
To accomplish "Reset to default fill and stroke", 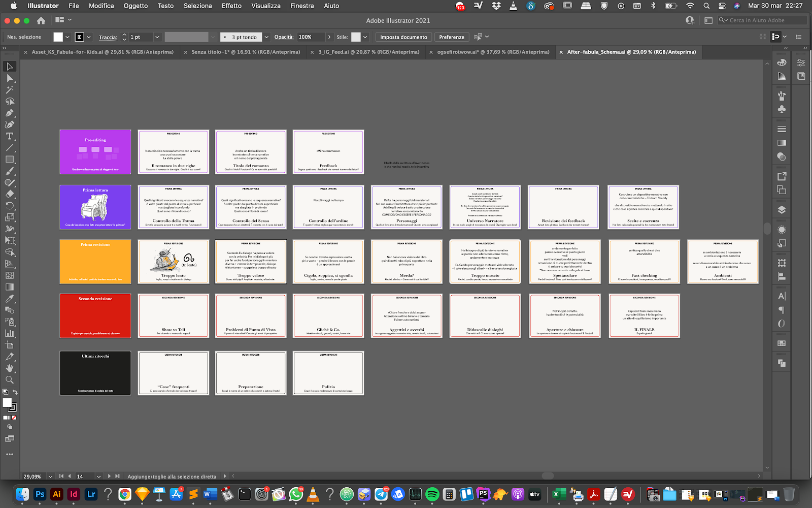I will tap(5, 392).
